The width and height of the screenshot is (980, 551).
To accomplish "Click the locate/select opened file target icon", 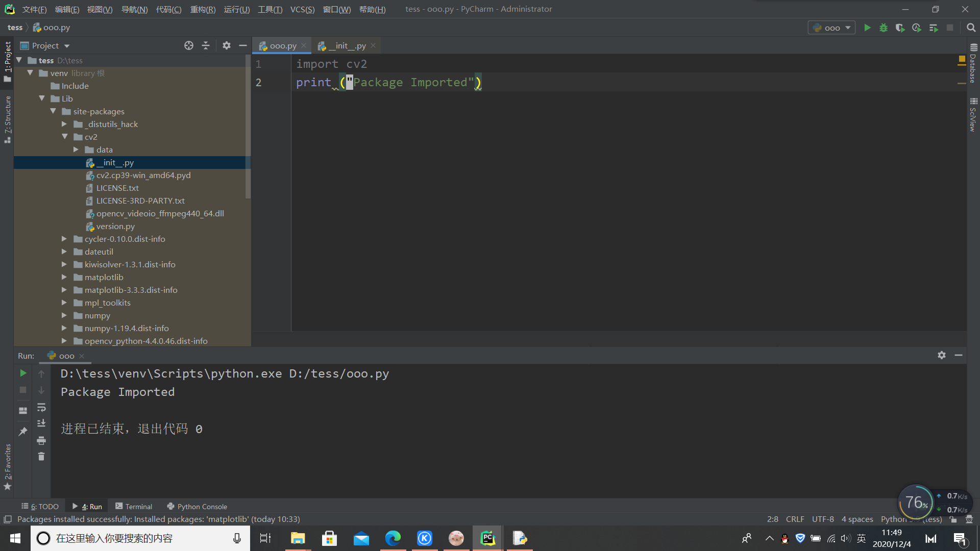I will (189, 45).
